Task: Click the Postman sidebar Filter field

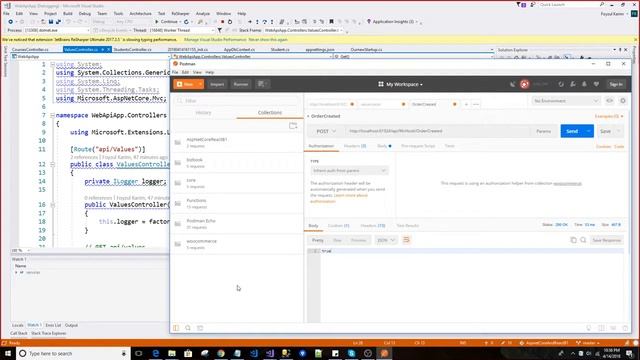Action: coord(237,100)
